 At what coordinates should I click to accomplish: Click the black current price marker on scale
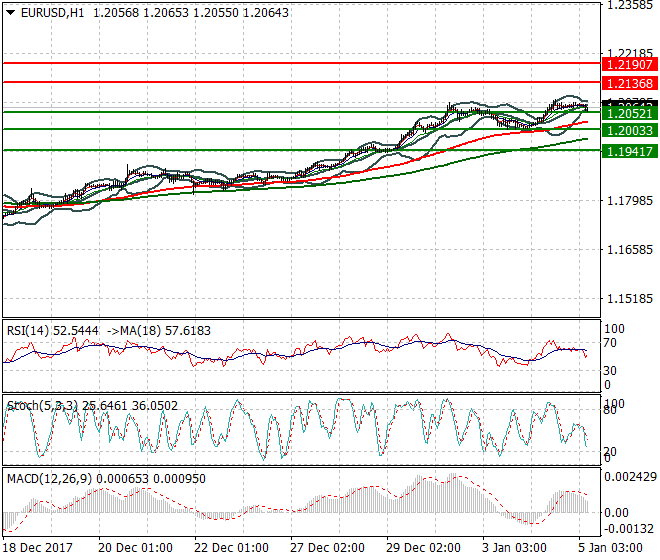[x=630, y=104]
